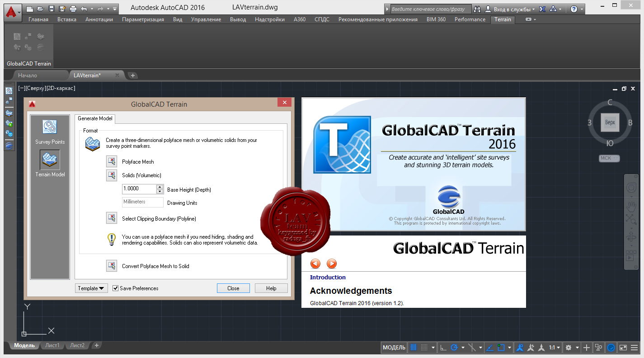This screenshot has width=644, height=358.
Task: Open the Параметризация ribbon tab
Action: coord(143,19)
